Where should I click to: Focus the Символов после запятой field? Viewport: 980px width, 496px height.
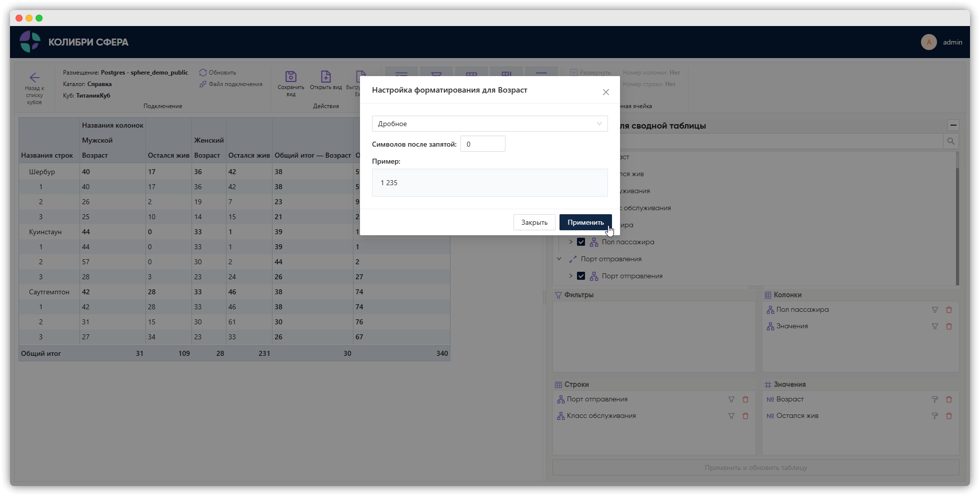pyautogui.click(x=483, y=144)
